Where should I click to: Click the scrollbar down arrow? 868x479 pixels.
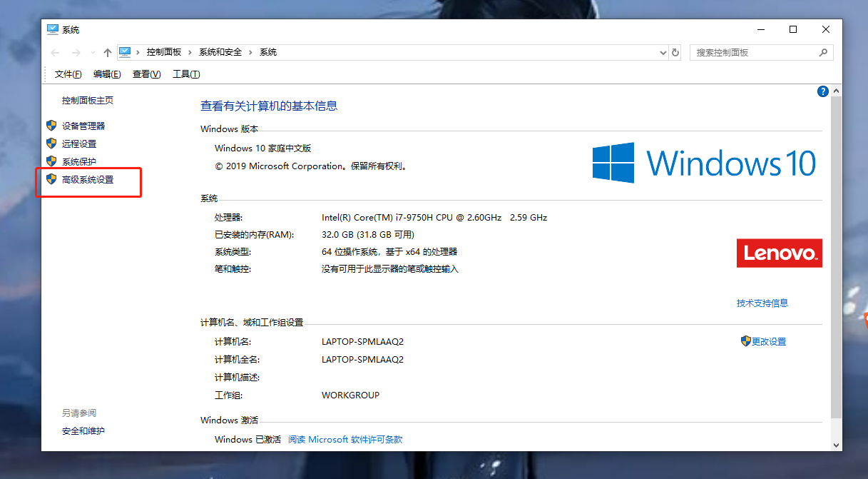(x=837, y=445)
